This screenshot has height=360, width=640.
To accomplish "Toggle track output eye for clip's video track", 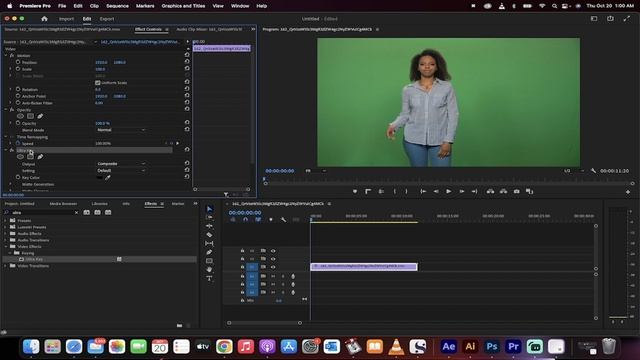I will (273, 267).
